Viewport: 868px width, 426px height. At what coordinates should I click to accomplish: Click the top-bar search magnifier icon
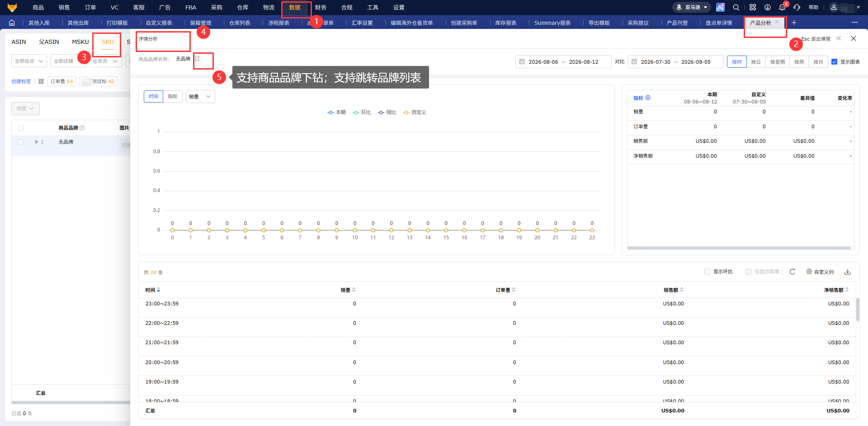tap(736, 7)
